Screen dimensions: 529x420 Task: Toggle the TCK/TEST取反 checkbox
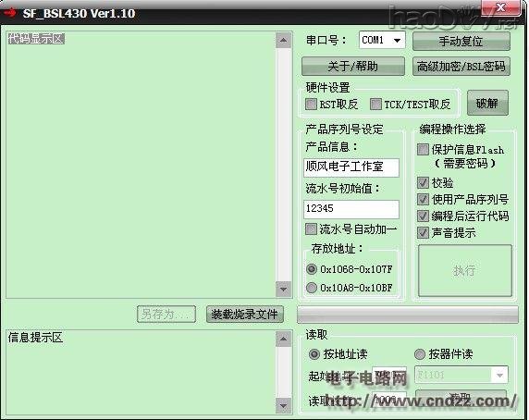click(375, 104)
